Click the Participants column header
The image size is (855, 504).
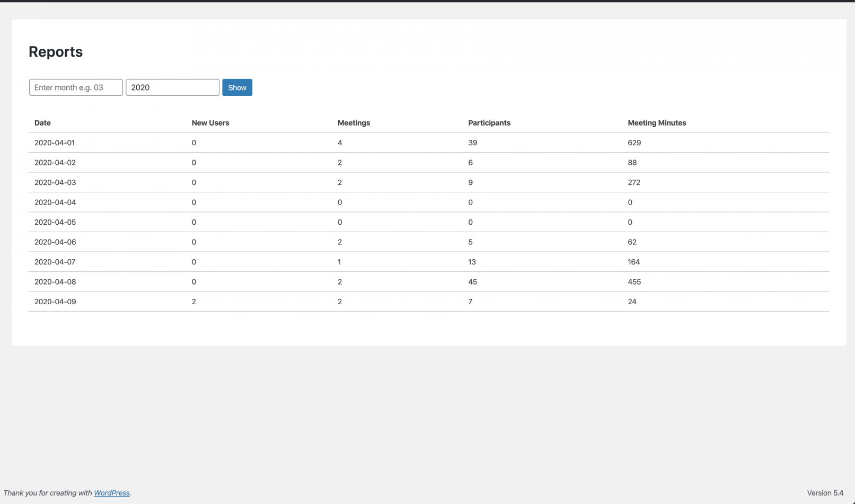489,123
